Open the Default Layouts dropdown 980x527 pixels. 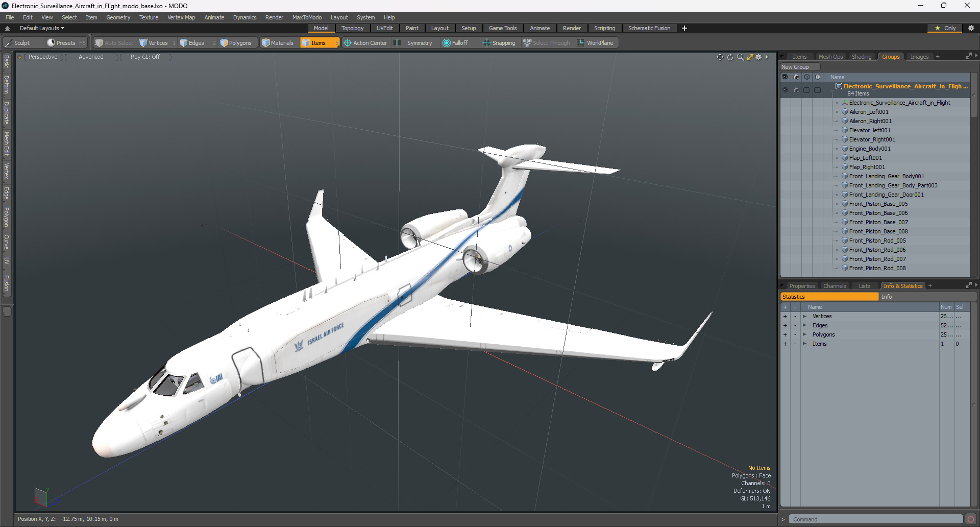[42, 28]
